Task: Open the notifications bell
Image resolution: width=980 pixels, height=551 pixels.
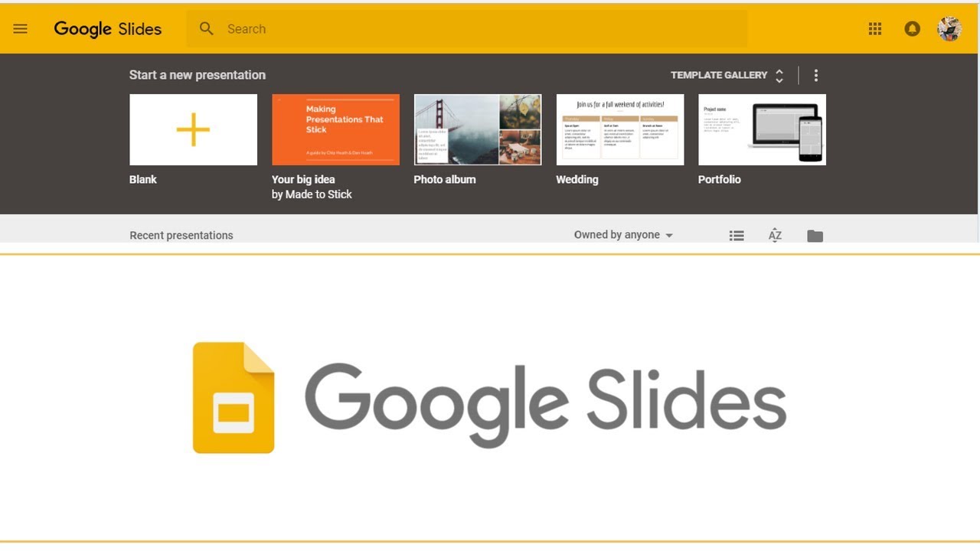Action: pos(912,29)
